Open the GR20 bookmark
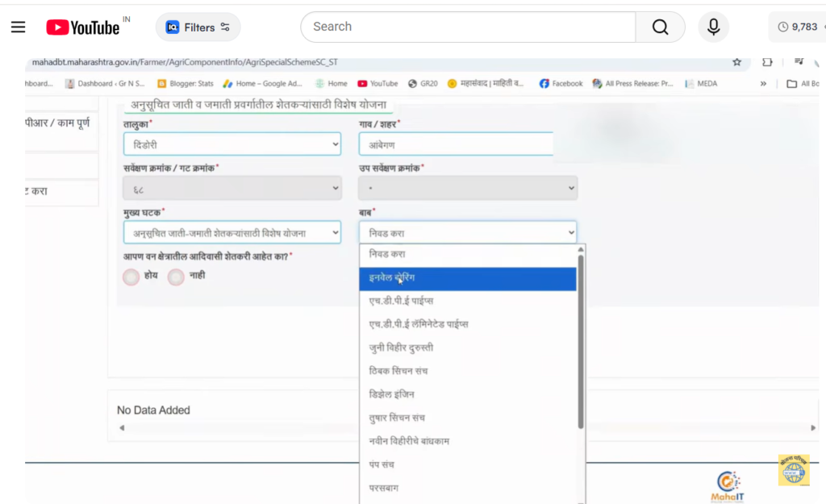 423,83
